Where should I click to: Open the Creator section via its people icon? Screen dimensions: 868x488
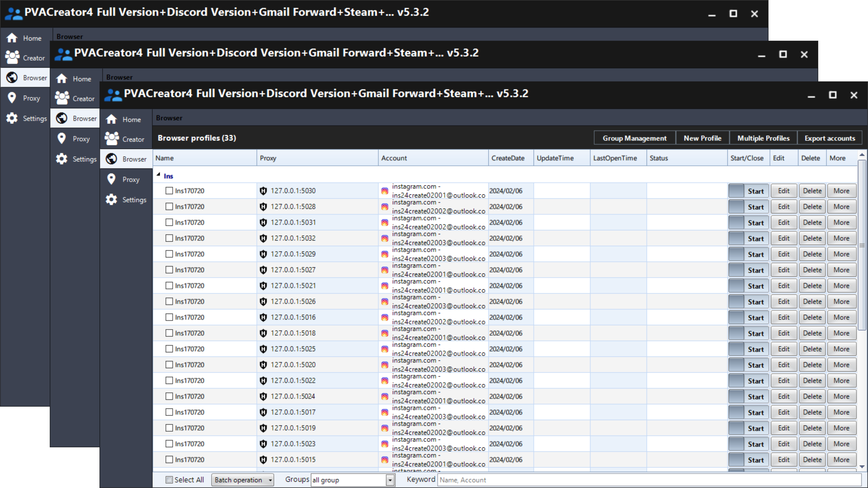pyautogui.click(x=112, y=139)
